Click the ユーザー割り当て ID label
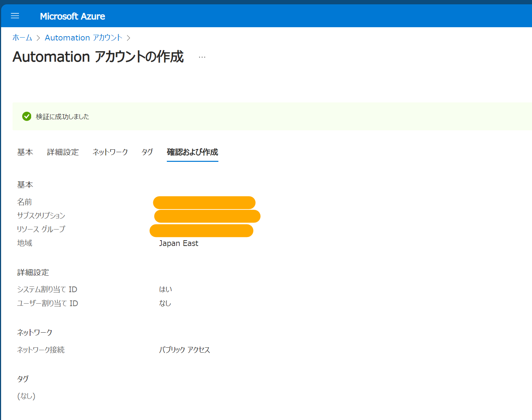The height and width of the screenshot is (420, 532). [48, 303]
